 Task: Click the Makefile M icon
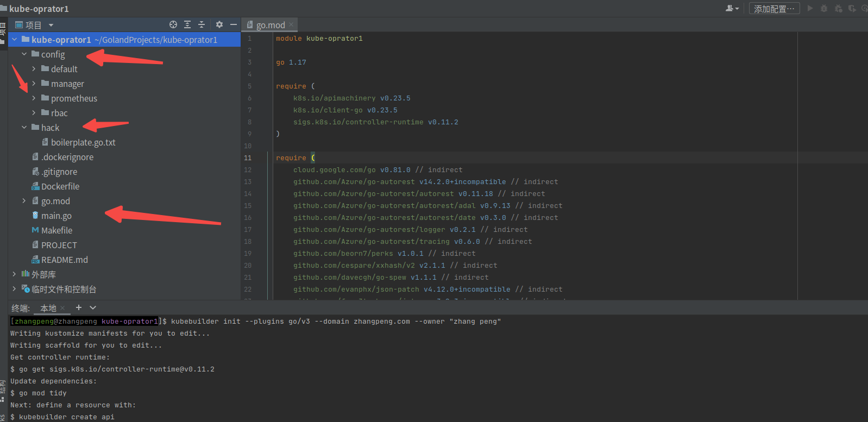pyautogui.click(x=35, y=230)
